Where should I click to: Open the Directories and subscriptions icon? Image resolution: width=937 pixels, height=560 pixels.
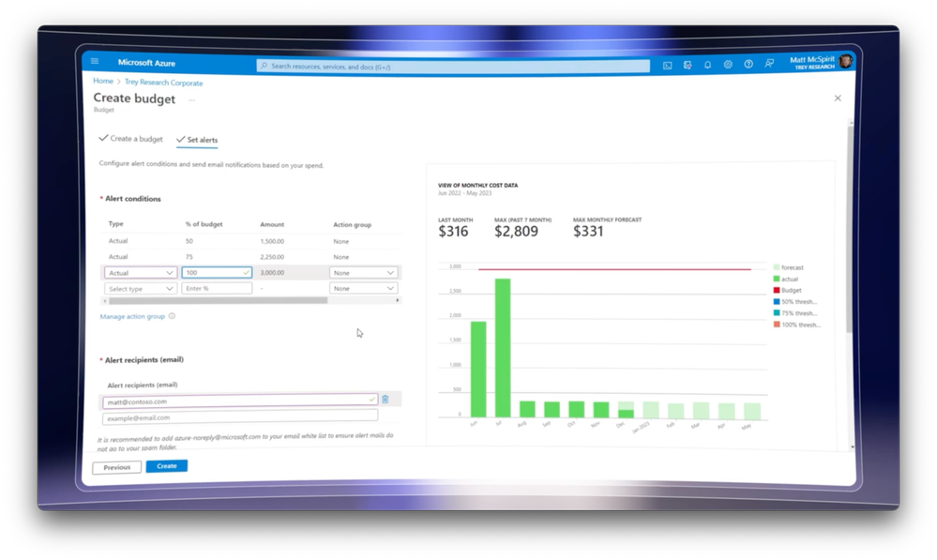click(688, 65)
